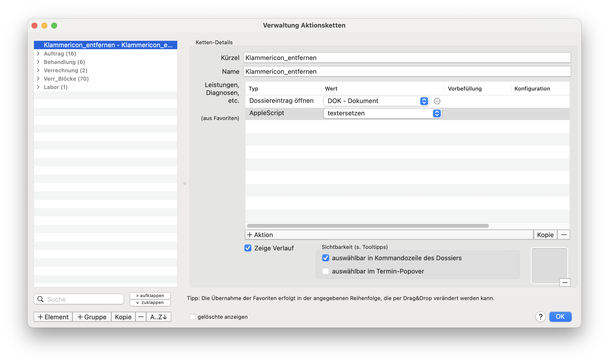Click the A..Z sort button
Image resolution: width=609 pixels, height=364 pixels.
159,317
